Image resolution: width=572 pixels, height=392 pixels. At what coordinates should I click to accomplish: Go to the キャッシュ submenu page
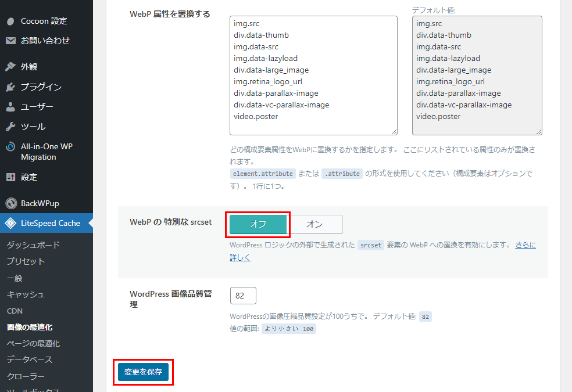pos(26,294)
